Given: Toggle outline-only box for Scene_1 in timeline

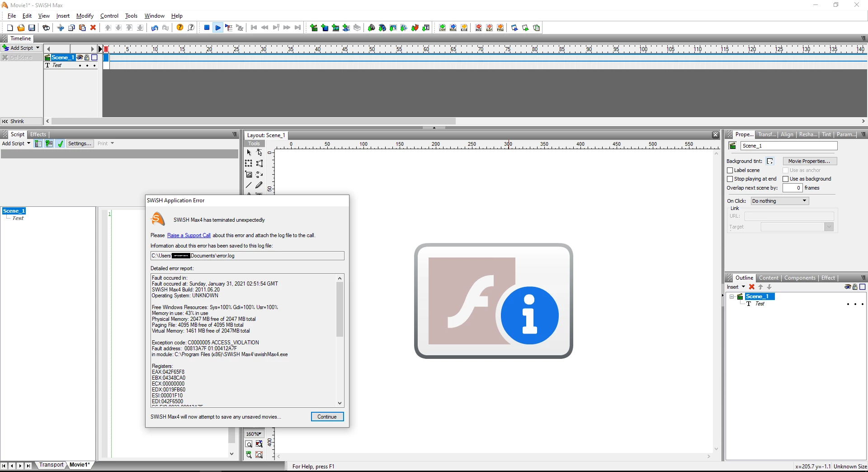Looking at the screenshot, I should tap(94, 57).
